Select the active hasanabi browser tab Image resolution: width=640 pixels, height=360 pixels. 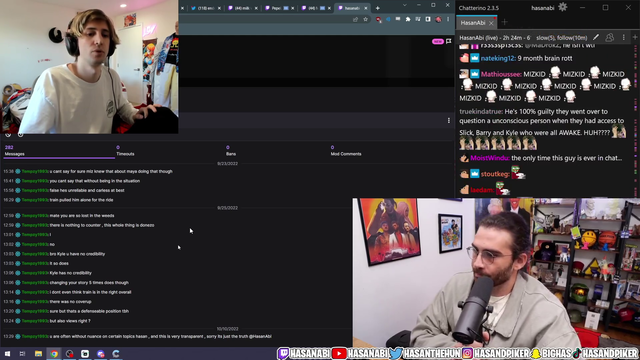point(352,8)
